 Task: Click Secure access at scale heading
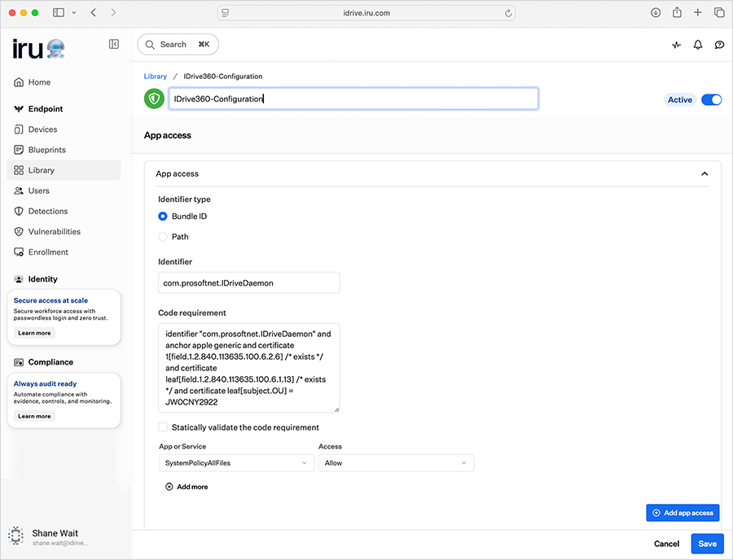tap(50, 300)
